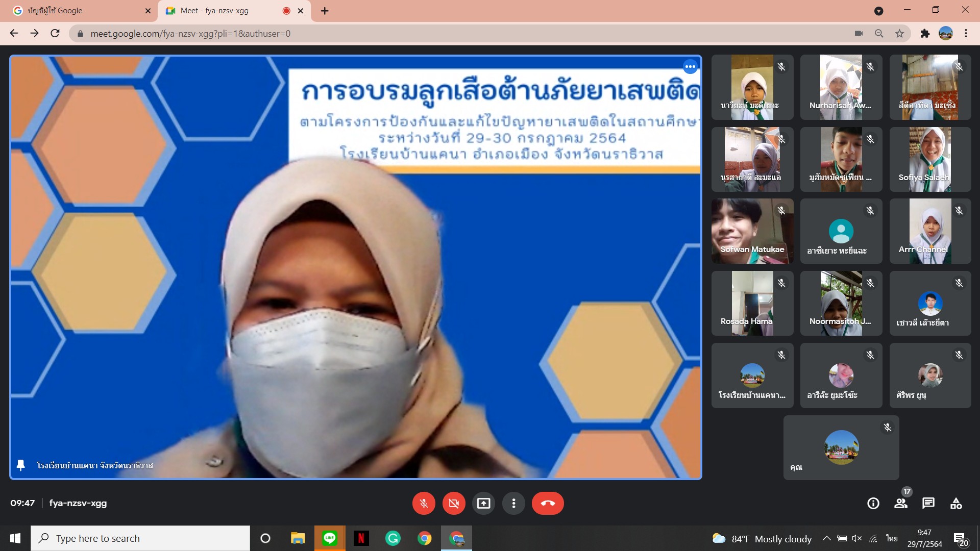Screen dimensions: 980x551
Task: Open a new browser tab
Action: click(325, 11)
